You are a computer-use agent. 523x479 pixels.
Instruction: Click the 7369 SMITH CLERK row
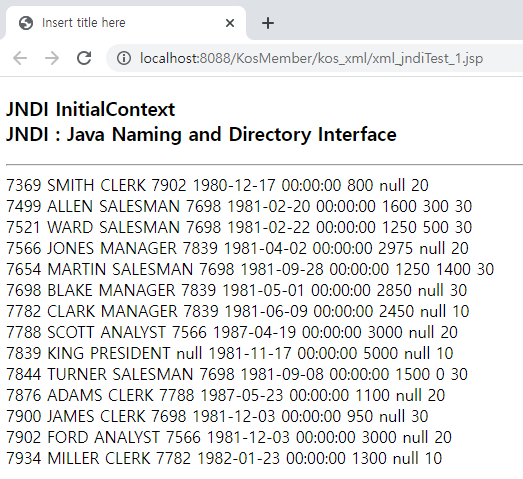(217, 185)
